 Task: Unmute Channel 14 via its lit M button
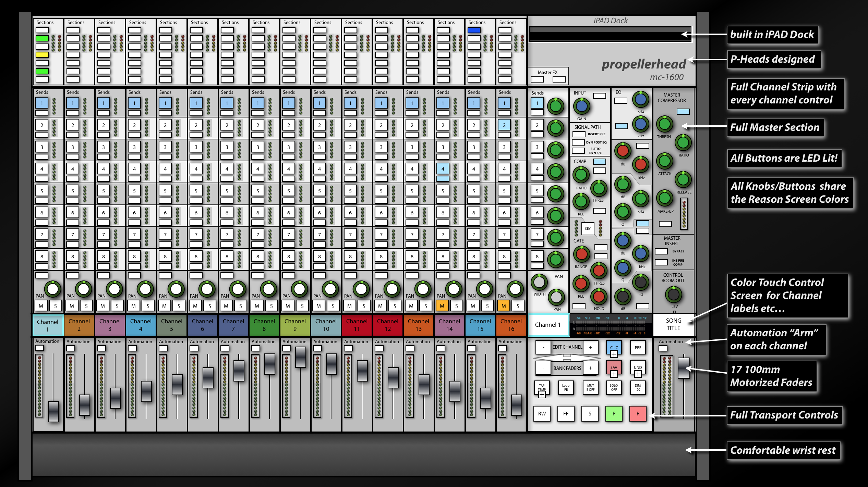pos(442,306)
